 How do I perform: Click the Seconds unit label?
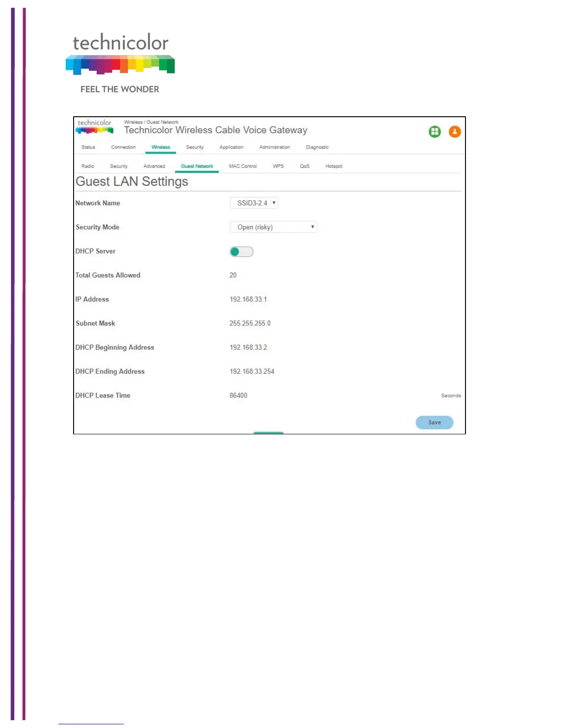[451, 396]
